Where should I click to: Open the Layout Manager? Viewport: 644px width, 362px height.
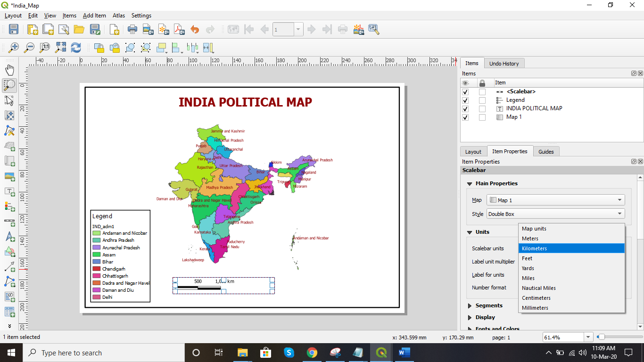tap(64, 29)
